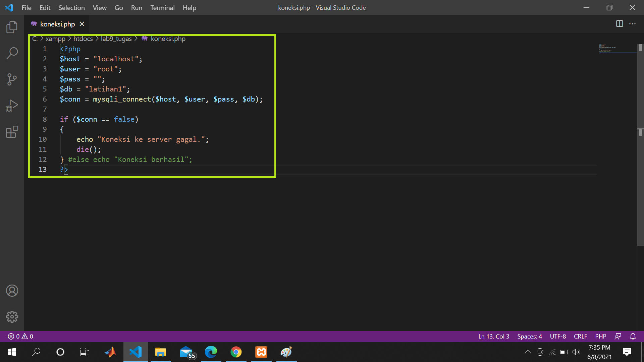Viewport: 644px width, 362px height.
Task: Click the #else echo comment line
Action: pos(130,160)
